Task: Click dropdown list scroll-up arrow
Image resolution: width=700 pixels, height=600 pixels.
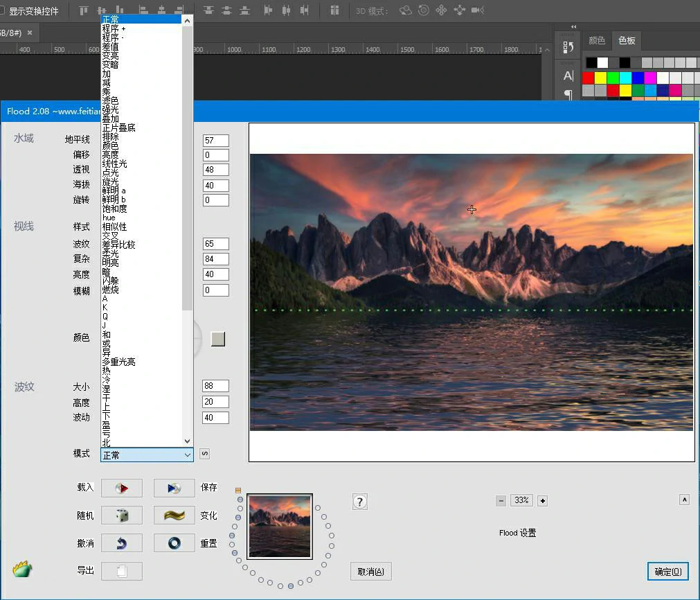Action: [x=188, y=21]
